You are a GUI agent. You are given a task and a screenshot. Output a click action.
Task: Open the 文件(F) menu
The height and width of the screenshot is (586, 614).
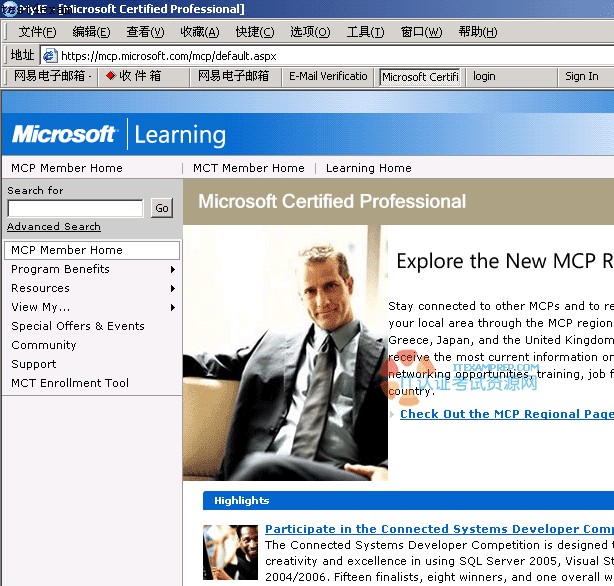tap(37, 32)
